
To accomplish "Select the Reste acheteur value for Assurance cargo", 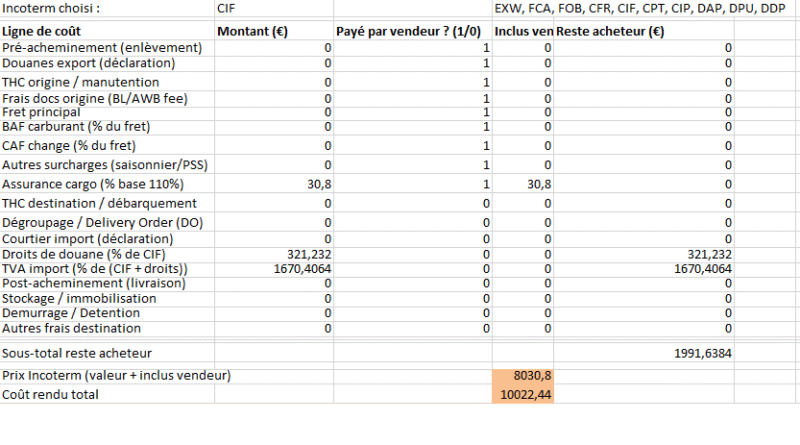I will click(x=644, y=184).
